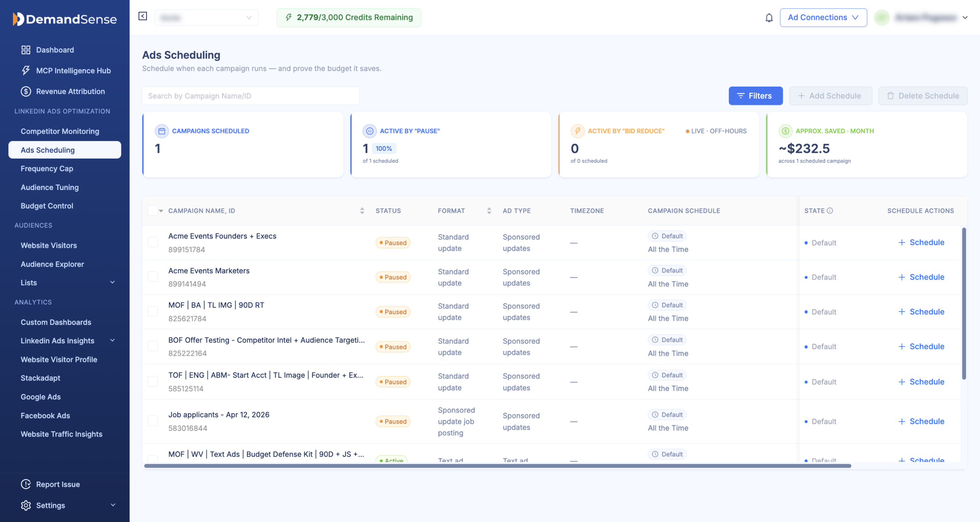Click the Approx. Saved dollar icon

tap(785, 131)
